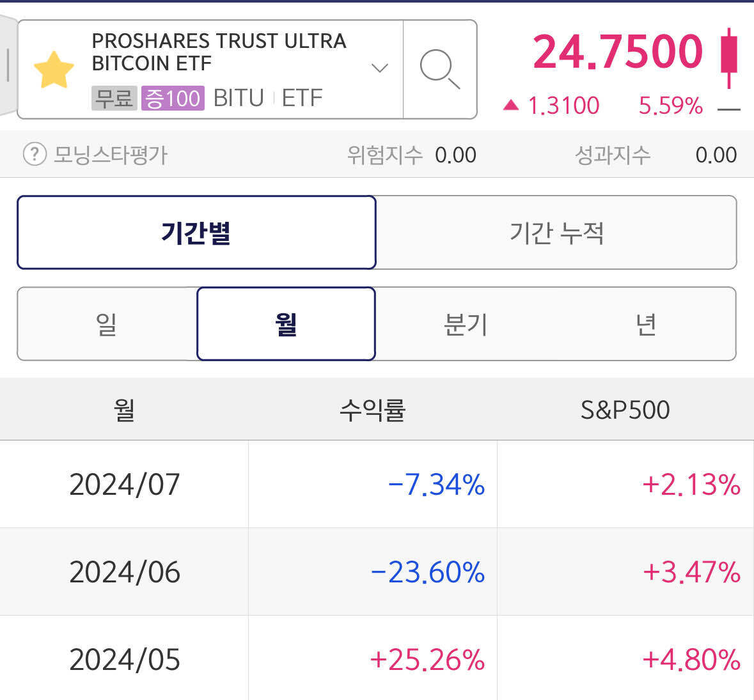
Task: Select the 일 period toggle
Action: click(106, 324)
